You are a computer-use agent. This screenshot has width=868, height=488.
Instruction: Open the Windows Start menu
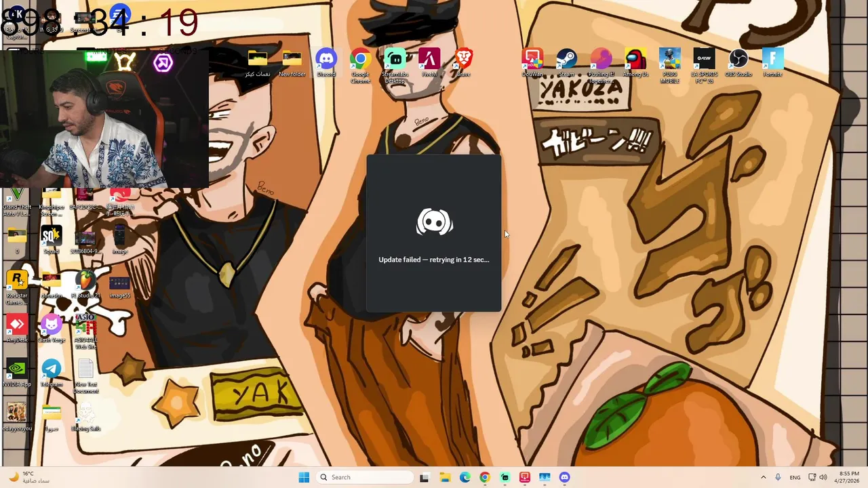pos(304,477)
